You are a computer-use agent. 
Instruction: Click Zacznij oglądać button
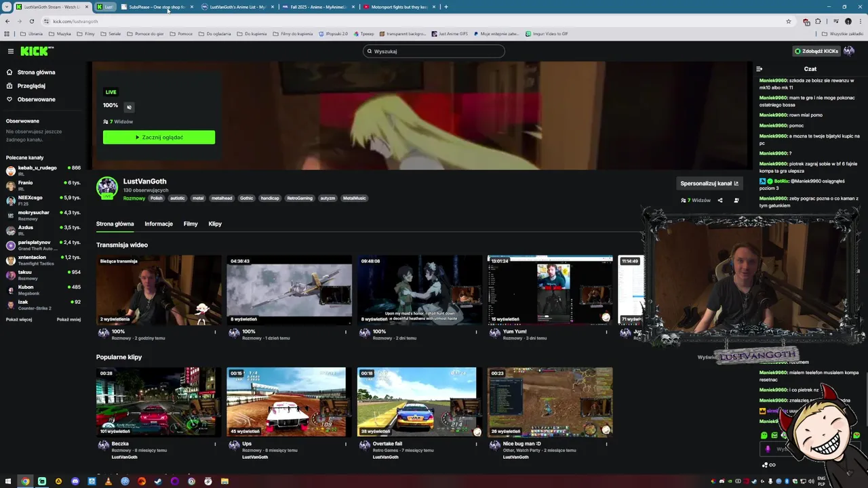click(159, 138)
